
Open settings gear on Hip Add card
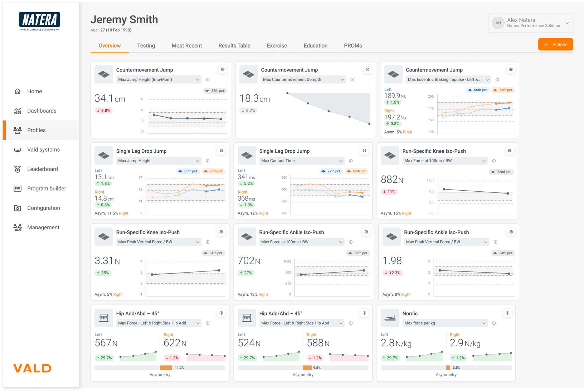pos(221,313)
